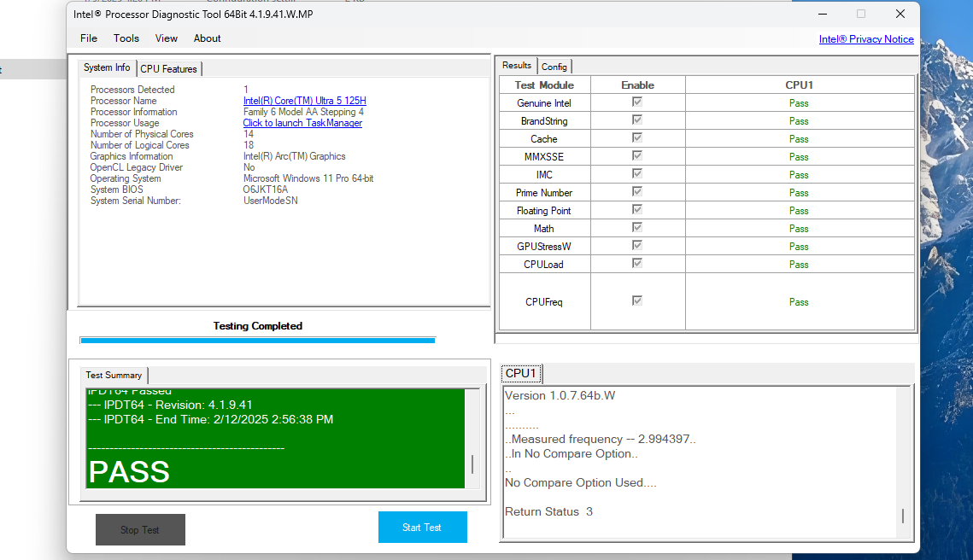The width and height of the screenshot is (973, 560).
Task: Toggle the Floating Point enable checkbox
Action: click(636, 210)
